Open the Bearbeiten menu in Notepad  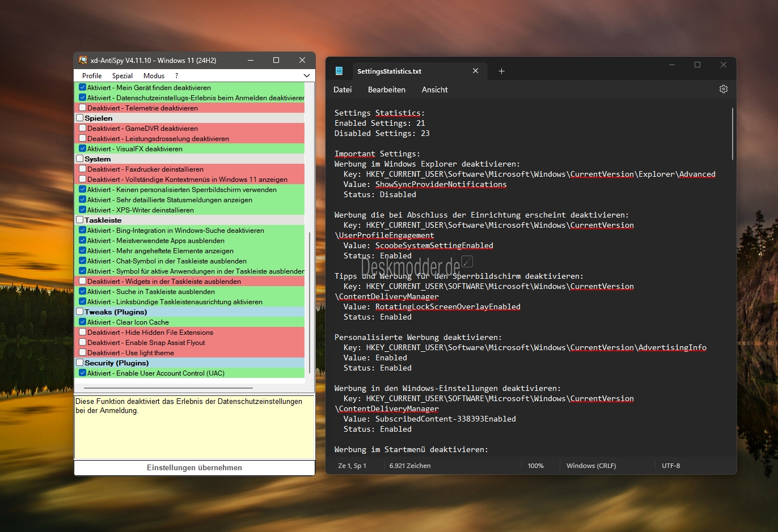pos(387,90)
